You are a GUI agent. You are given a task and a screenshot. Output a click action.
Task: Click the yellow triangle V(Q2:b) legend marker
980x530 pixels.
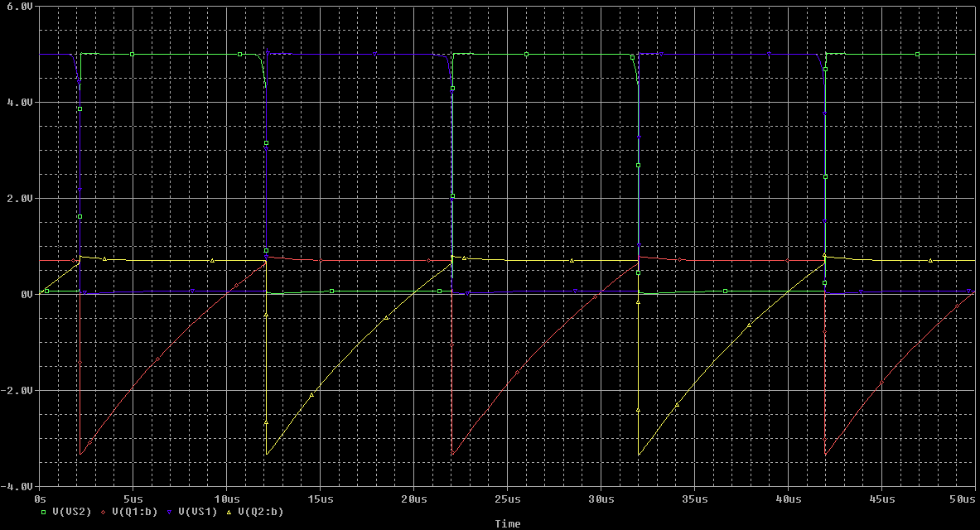coord(230,512)
